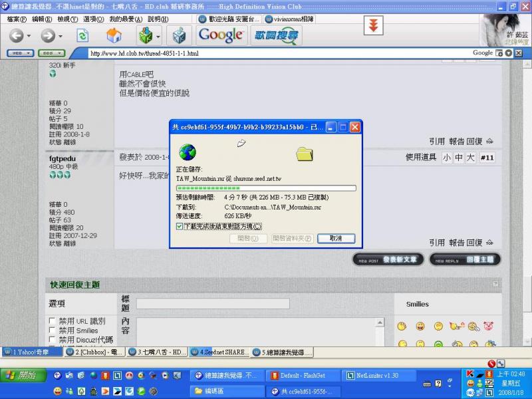The height and width of the screenshot is (399, 532).
Task: Click the red double-down arrow icon
Action: pyautogui.click(x=373, y=25)
